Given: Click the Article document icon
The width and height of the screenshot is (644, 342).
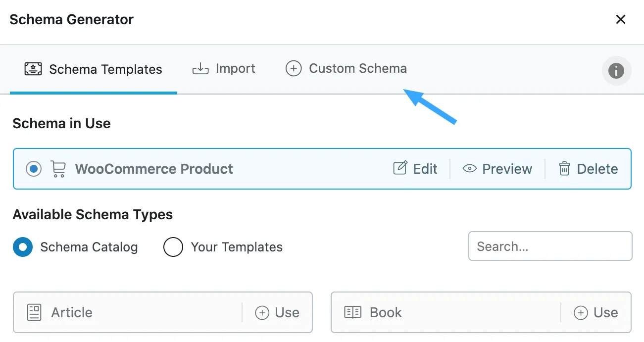Looking at the screenshot, I should pos(34,312).
